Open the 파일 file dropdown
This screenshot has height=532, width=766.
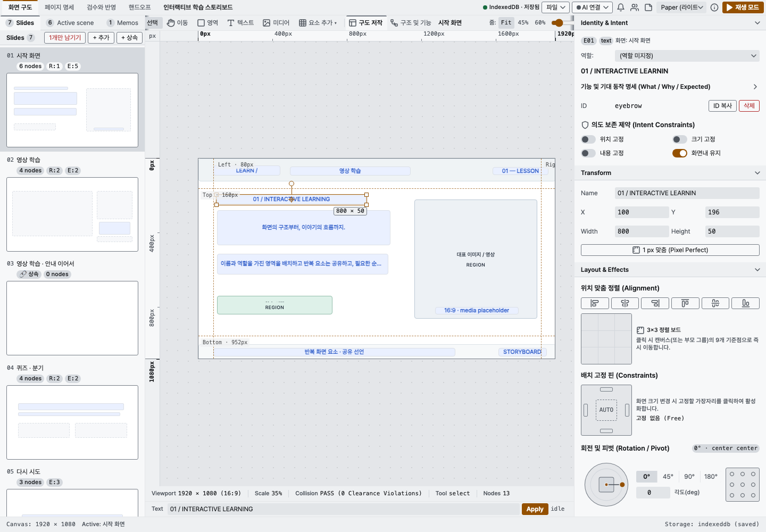coord(555,7)
